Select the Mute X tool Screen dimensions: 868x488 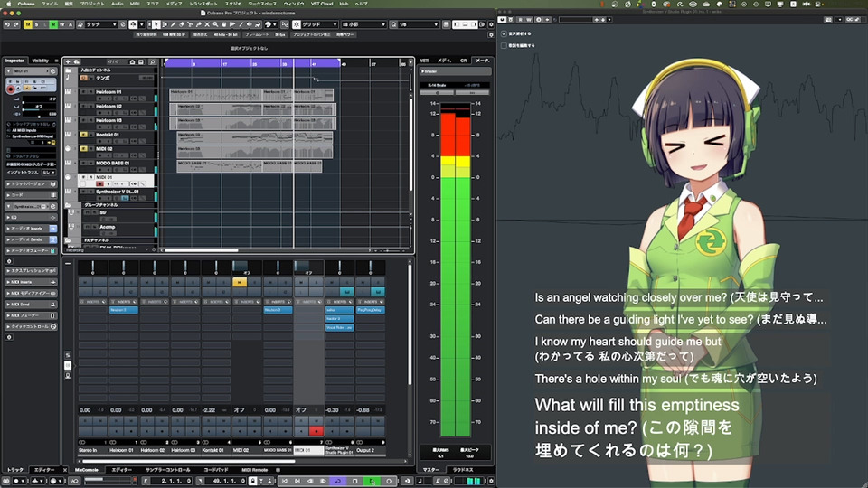(x=207, y=25)
